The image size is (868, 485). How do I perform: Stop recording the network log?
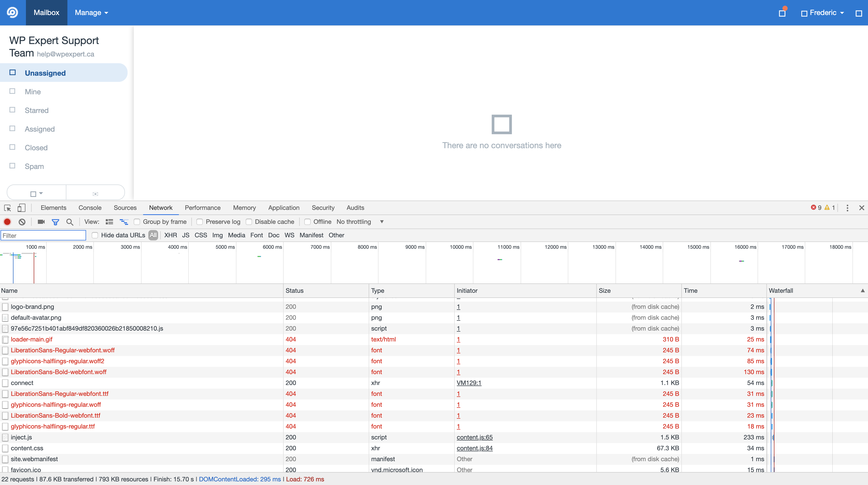click(x=7, y=222)
